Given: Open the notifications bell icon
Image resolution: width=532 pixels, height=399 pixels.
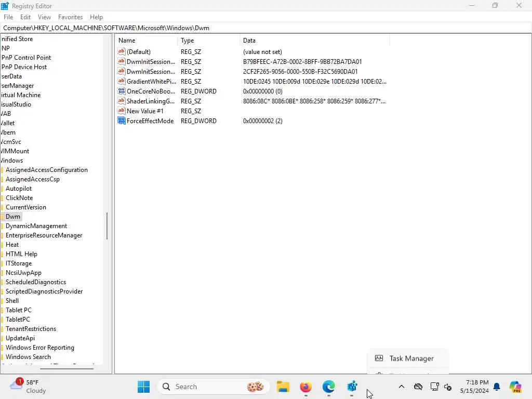Looking at the screenshot, I should point(497,387).
